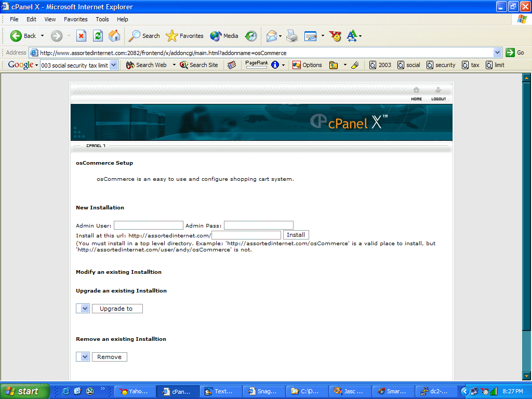Focus the install URL directory field
Screen dimensions: 532x399
tap(246, 235)
